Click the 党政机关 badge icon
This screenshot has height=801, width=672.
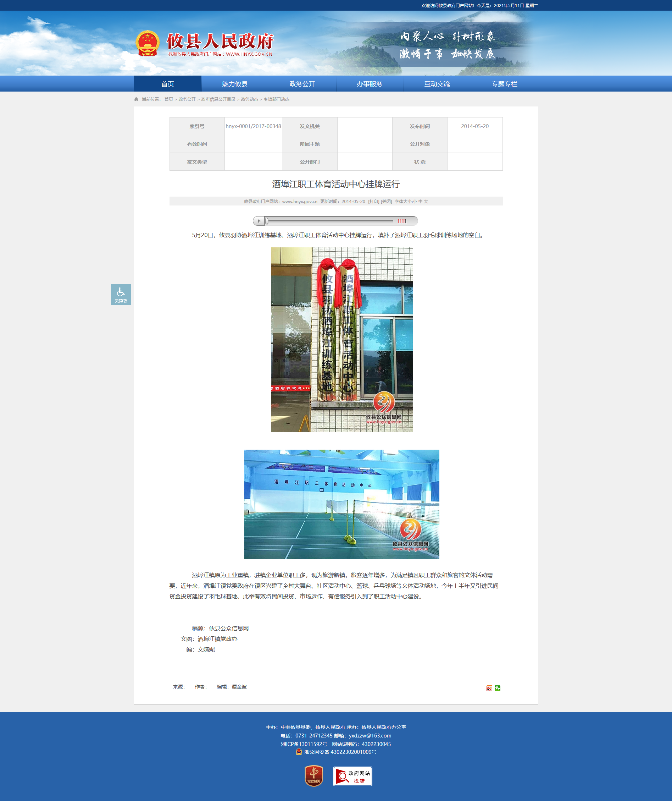pyautogui.click(x=314, y=776)
